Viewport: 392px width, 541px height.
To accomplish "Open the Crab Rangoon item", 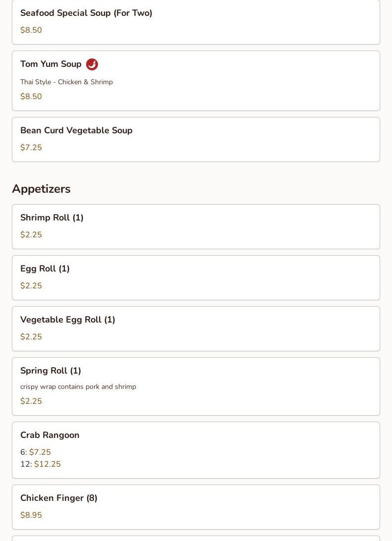I will pos(50,435).
